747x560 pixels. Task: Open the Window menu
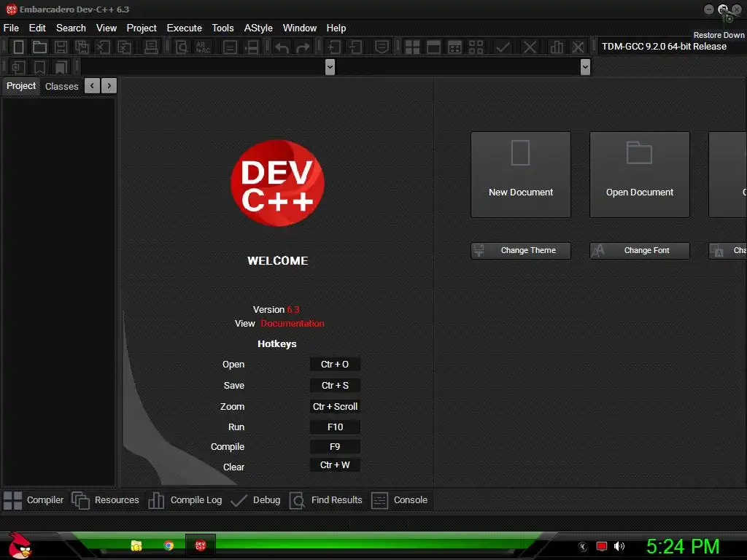[x=300, y=28]
